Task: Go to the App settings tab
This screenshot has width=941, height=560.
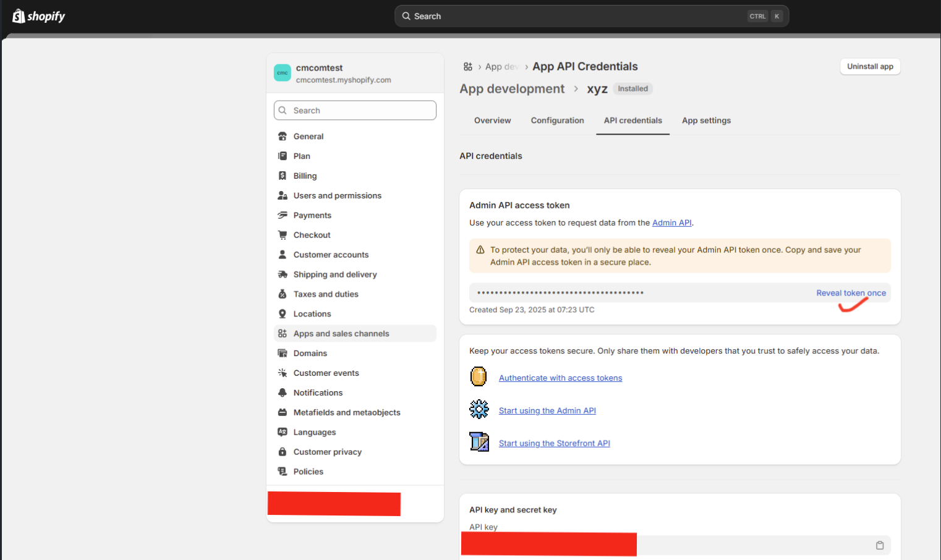Action: [706, 121]
